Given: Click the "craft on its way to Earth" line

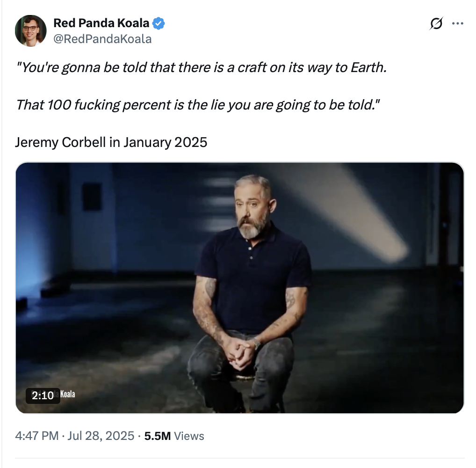Looking at the screenshot, I should point(202,67).
